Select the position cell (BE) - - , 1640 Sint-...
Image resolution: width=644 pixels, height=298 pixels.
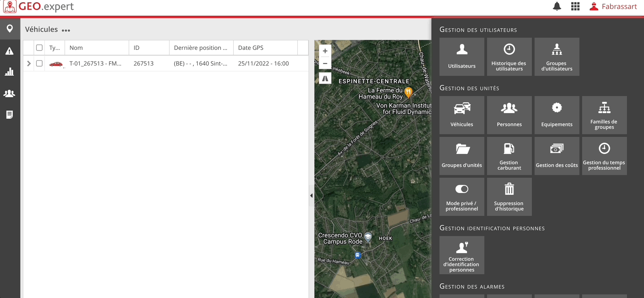(x=201, y=63)
